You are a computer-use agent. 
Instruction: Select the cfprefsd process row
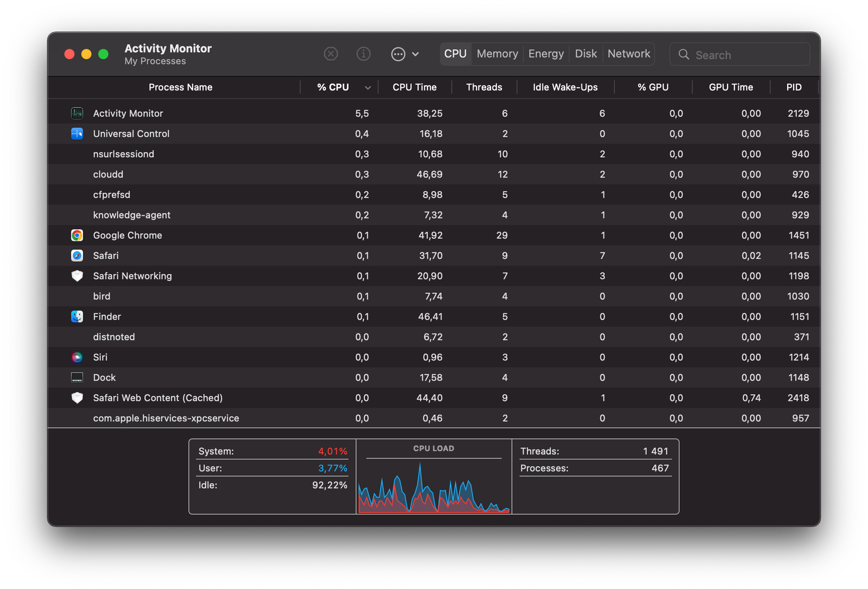click(x=434, y=195)
